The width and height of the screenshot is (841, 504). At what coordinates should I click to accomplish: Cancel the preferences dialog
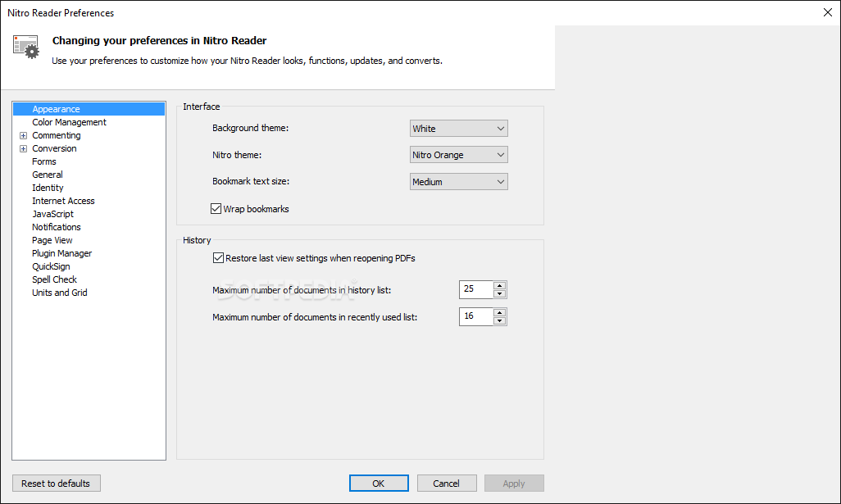click(447, 483)
